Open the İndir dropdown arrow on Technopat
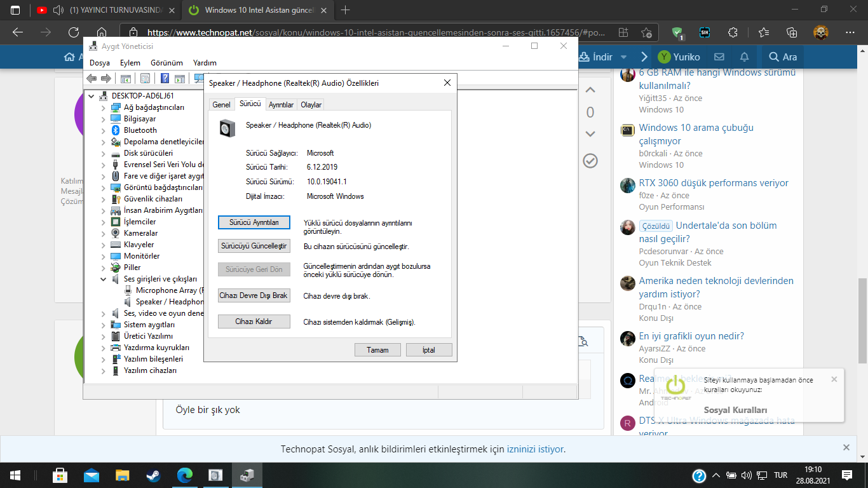This screenshot has width=868, height=488. click(x=623, y=57)
